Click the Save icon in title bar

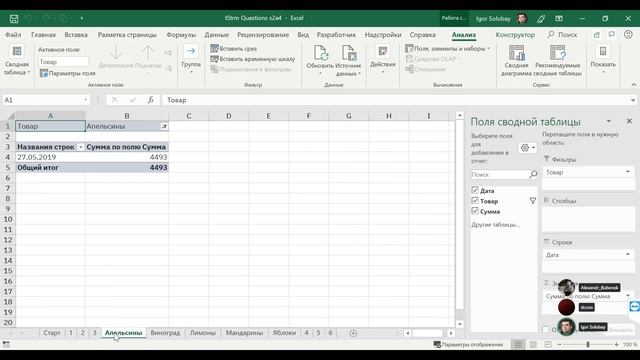coord(14,19)
